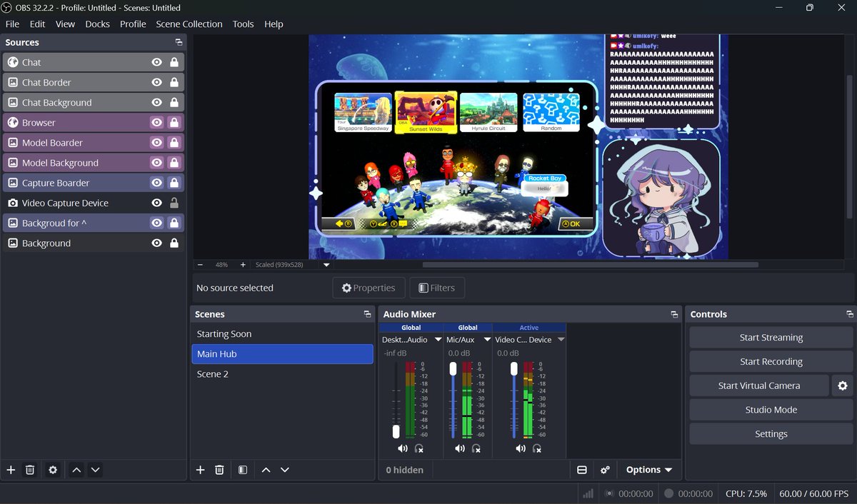Viewport: 857px width, 504px height.
Task: Click Start Virtual Camera button
Action: point(759,385)
